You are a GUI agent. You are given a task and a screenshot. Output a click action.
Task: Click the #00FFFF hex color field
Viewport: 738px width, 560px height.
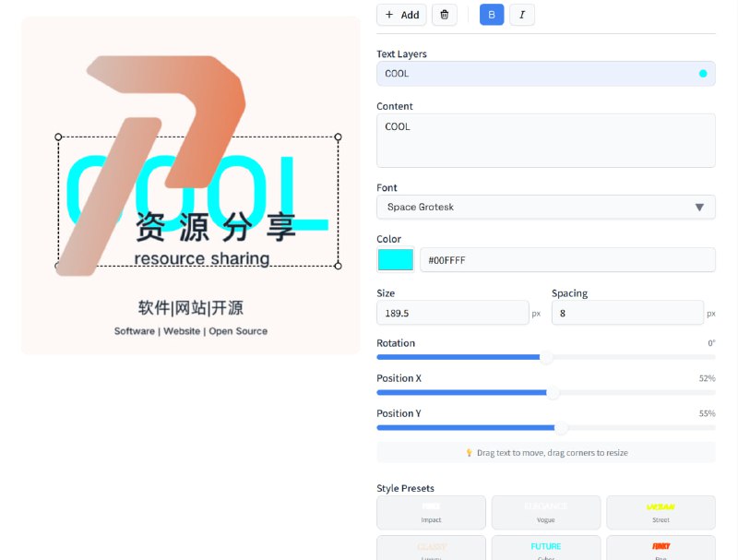click(x=567, y=260)
